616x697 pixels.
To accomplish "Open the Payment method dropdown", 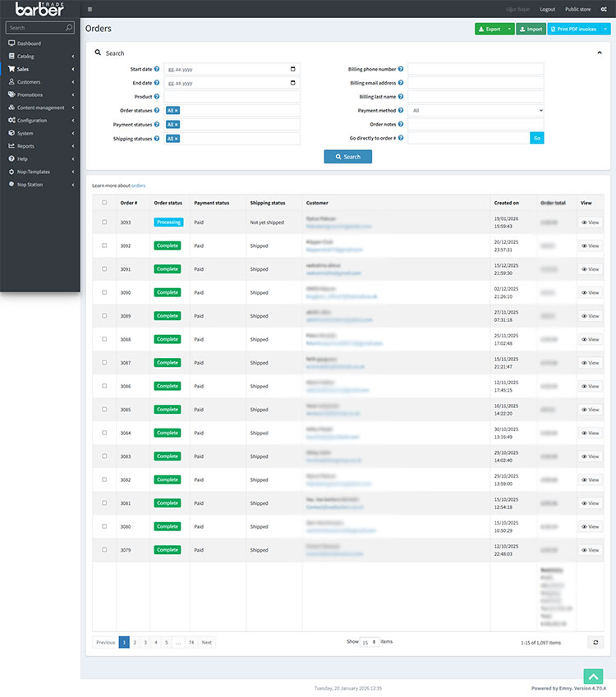I will pos(476,110).
